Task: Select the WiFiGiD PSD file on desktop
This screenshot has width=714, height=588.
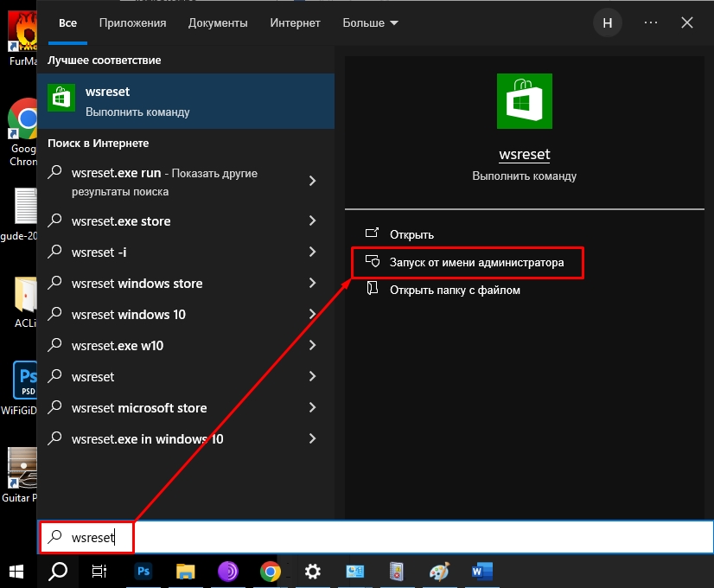Action: 19,388
